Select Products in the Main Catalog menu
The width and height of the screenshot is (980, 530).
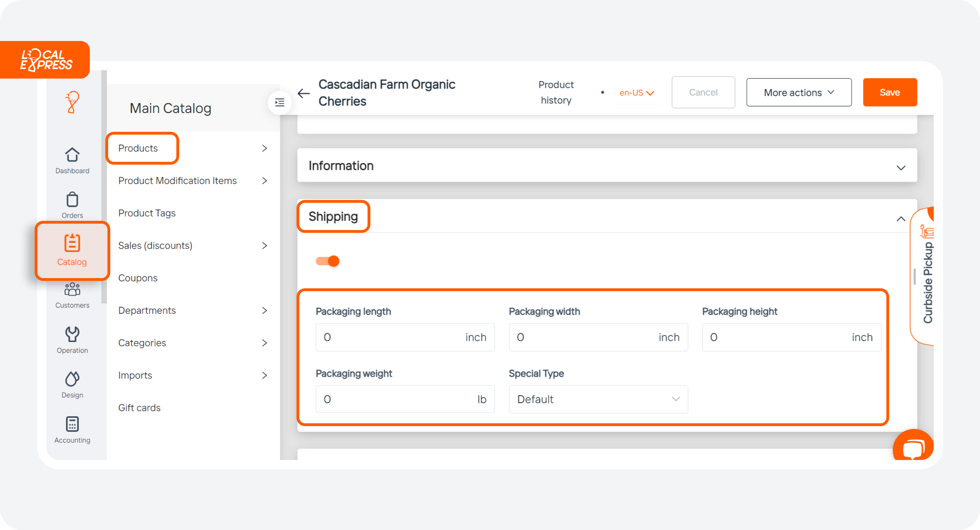[138, 148]
